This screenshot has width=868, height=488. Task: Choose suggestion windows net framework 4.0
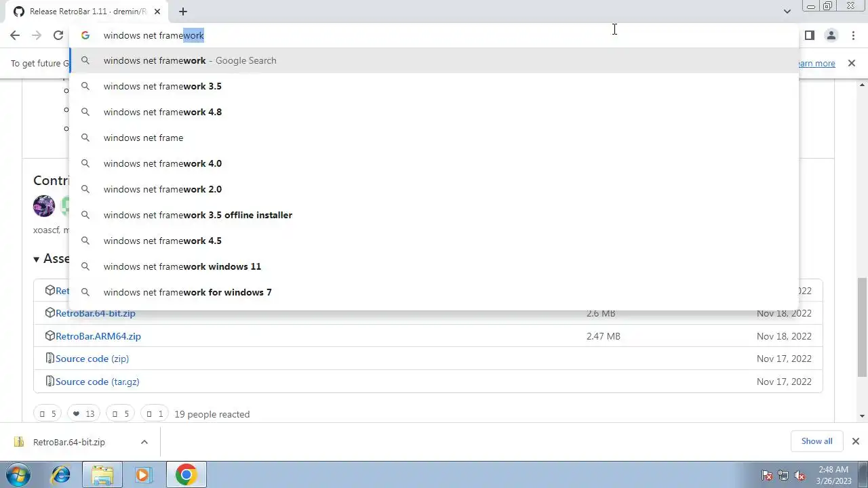(x=434, y=163)
